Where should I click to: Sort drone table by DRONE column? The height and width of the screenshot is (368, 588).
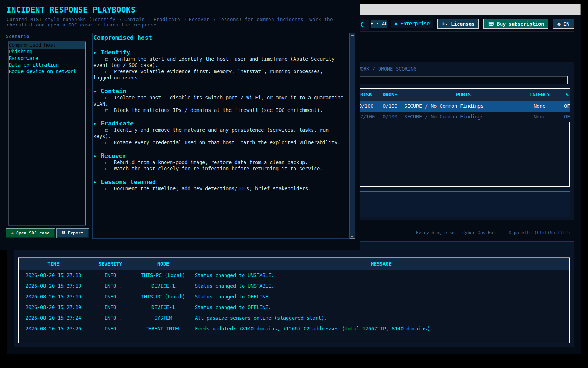390,95
